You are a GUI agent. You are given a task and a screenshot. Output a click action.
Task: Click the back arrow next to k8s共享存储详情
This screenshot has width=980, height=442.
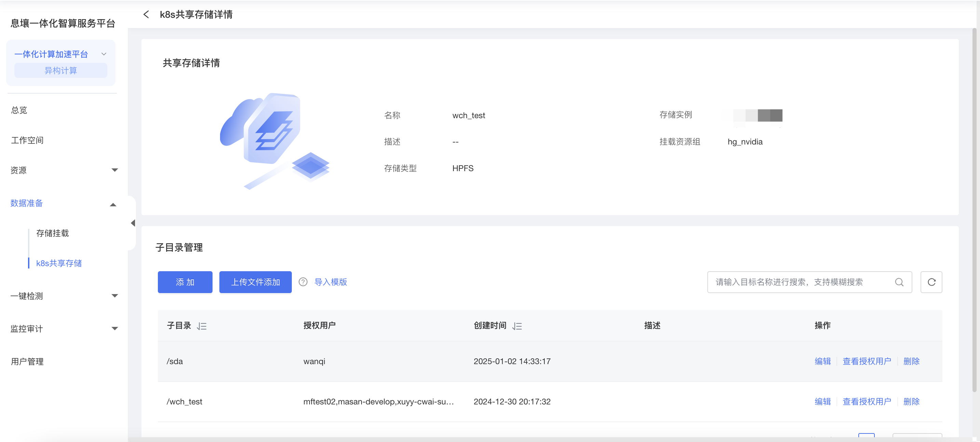pyautogui.click(x=146, y=14)
